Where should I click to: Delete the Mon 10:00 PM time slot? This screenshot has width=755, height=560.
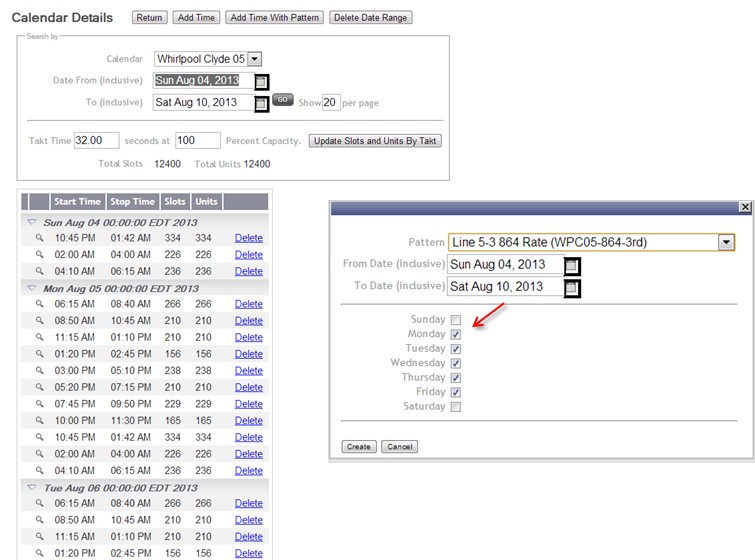coord(248,420)
